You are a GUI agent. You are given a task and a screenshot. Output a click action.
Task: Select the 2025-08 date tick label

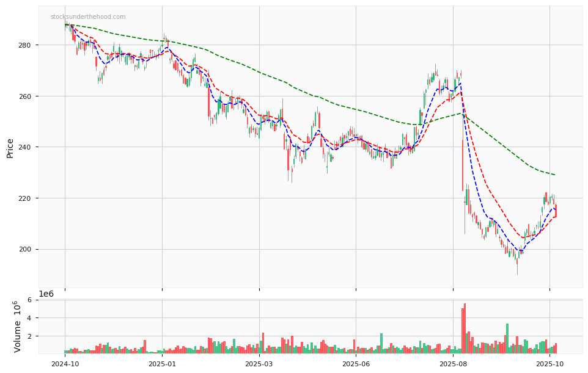pos(453,364)
